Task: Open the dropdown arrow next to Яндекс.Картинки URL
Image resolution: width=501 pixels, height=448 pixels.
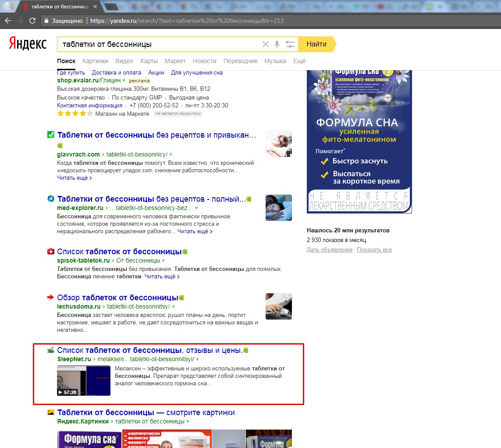Action: [188, 421]
